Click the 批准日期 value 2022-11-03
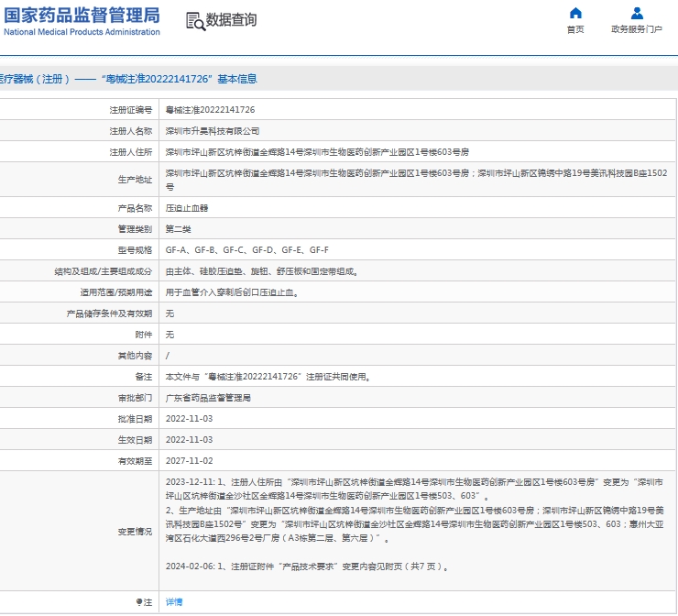This screenshot has height=616, width=678. tap(189, 419)
